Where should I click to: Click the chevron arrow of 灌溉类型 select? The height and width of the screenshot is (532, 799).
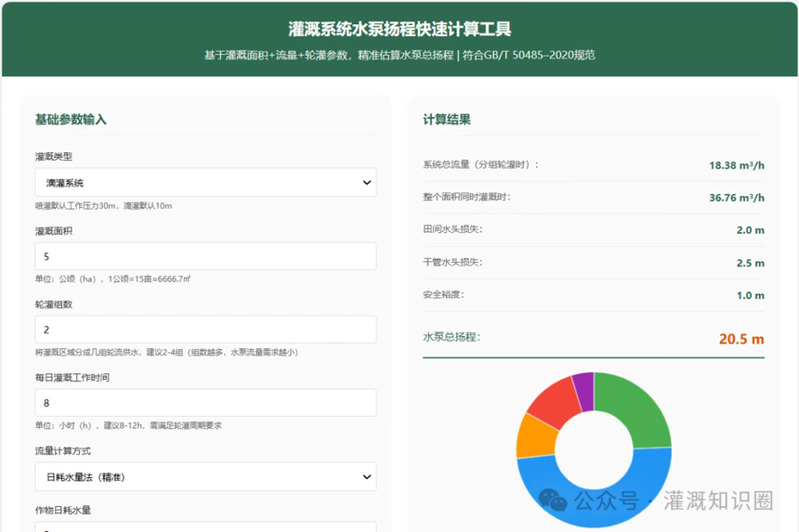point(366,182)
